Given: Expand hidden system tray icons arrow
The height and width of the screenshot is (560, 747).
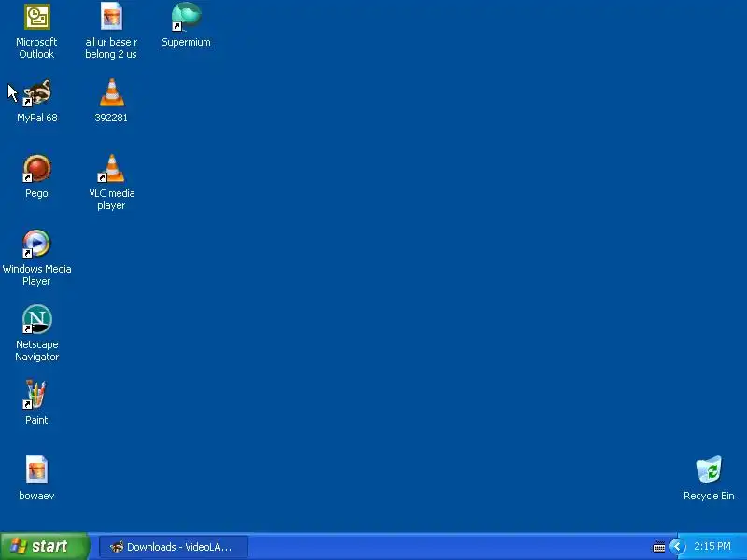Looking at the screenshot, I should (x=677, y=547).
